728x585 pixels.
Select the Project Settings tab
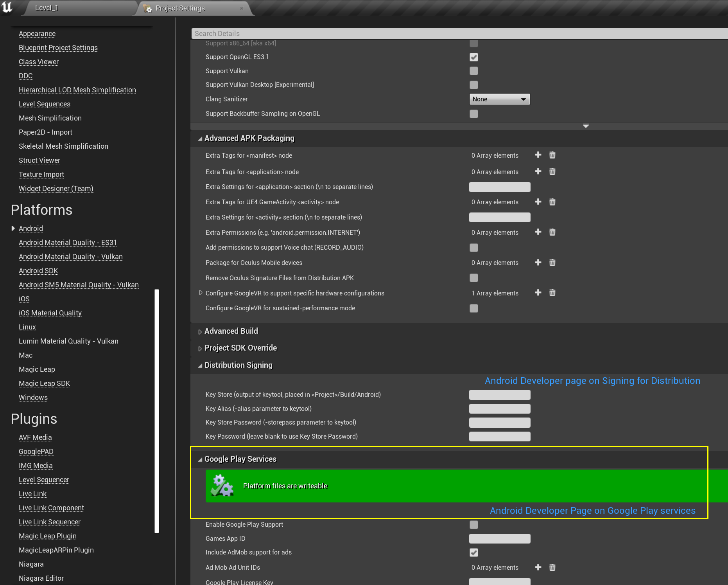(180, 8)
